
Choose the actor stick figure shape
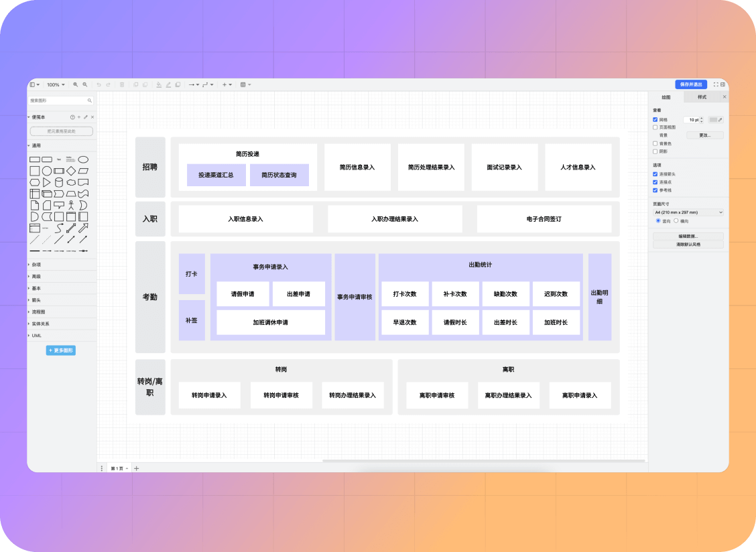point(71,205)
